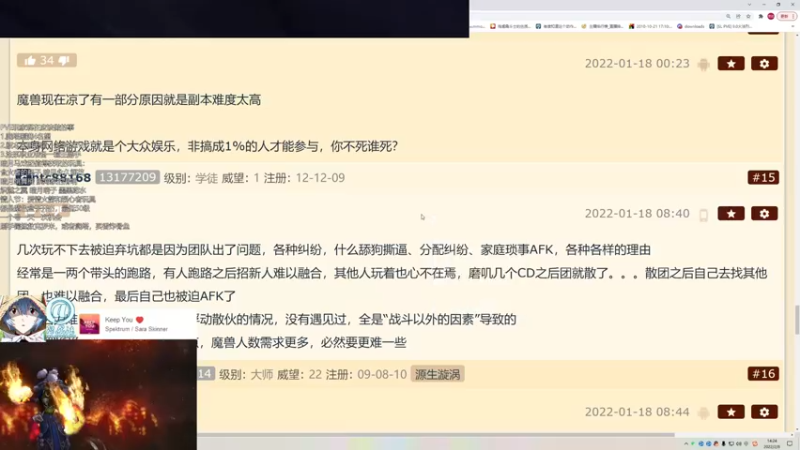This screenshot has height=450, width=800.
Task: Click the anime avatar in the music widget
Action: tap(23, 317)
